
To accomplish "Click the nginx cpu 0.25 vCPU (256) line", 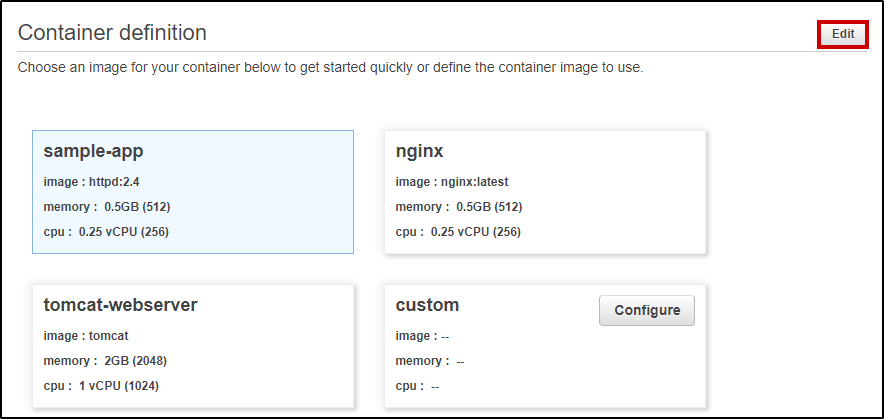I will coord(458,232).
